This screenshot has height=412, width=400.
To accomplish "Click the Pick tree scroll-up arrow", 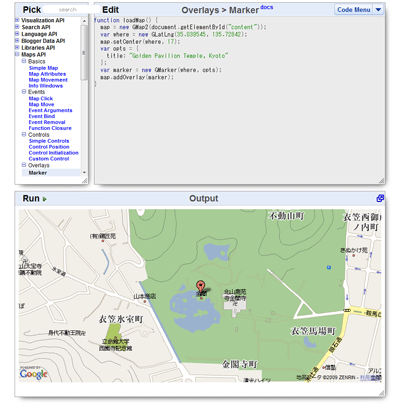I will click(x=84, y=21).
